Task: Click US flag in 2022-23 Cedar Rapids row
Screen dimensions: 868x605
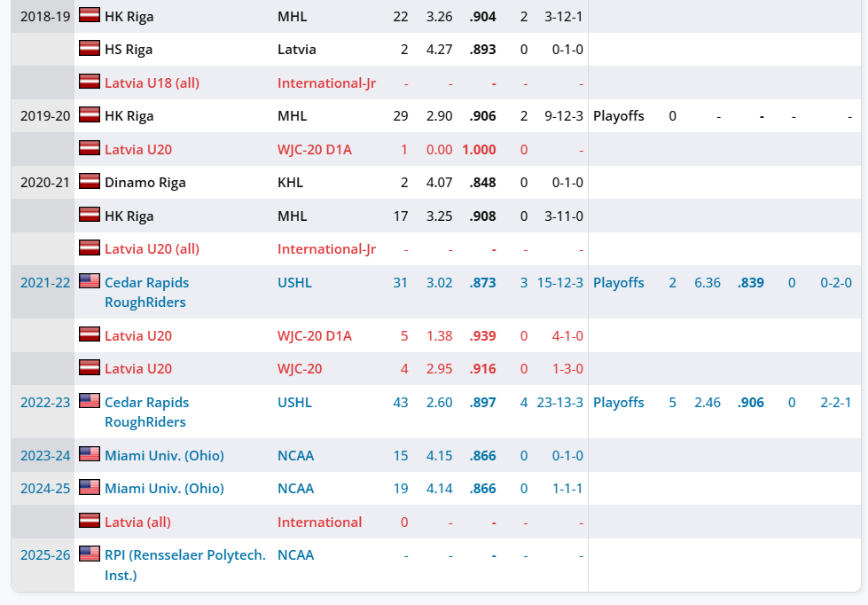Action: (90, 401)
